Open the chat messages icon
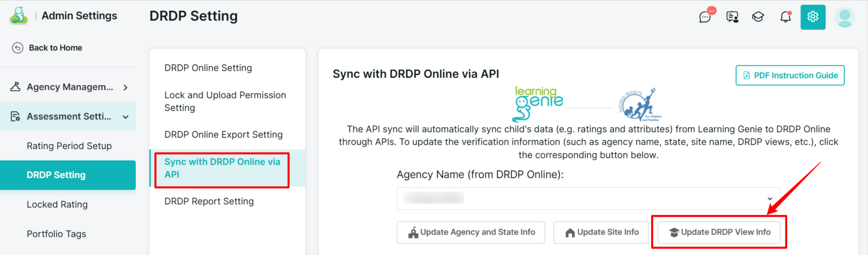 (x=705, y=17)
